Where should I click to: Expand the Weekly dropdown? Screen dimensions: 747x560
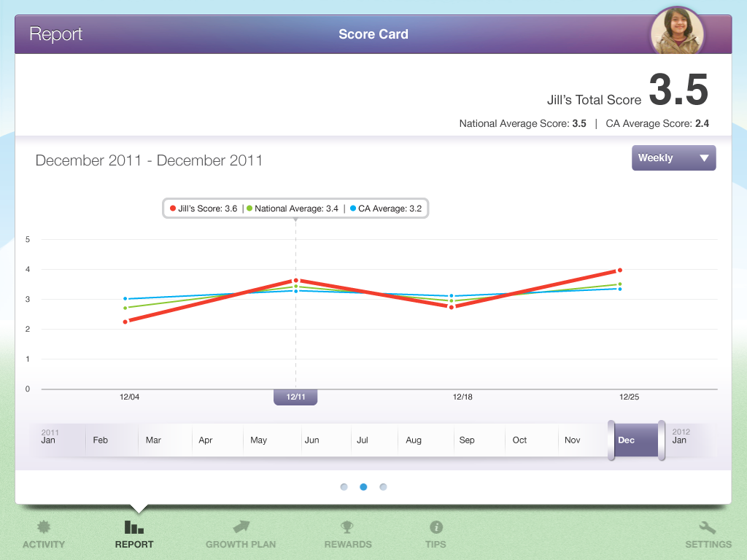(673, 157)
